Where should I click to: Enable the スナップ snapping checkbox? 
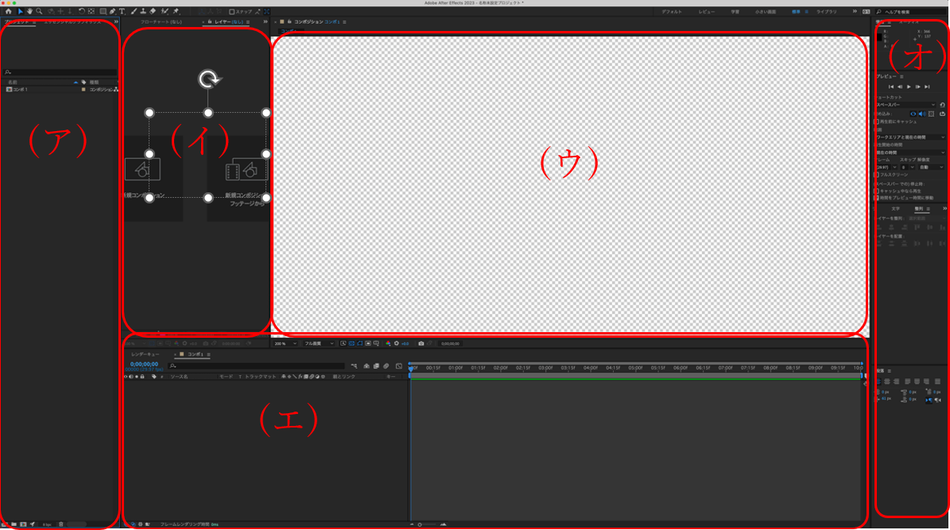point(232,12)
